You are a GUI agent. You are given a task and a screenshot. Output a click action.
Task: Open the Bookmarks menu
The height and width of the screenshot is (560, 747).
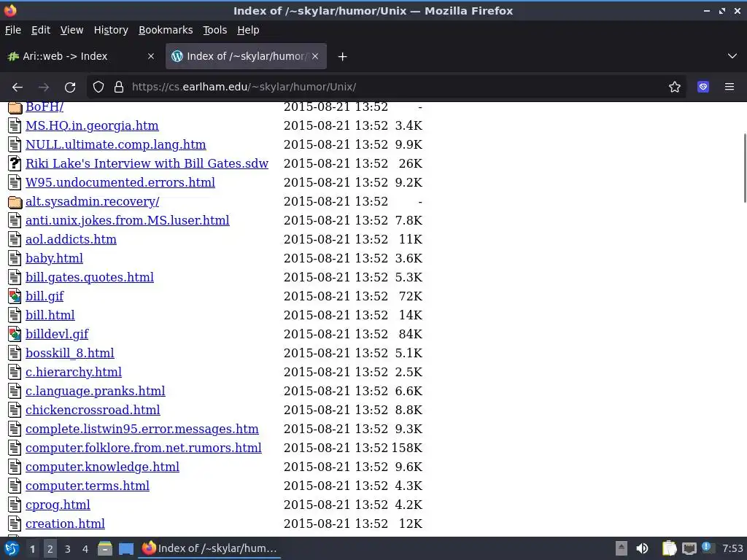tap(166, 30)
